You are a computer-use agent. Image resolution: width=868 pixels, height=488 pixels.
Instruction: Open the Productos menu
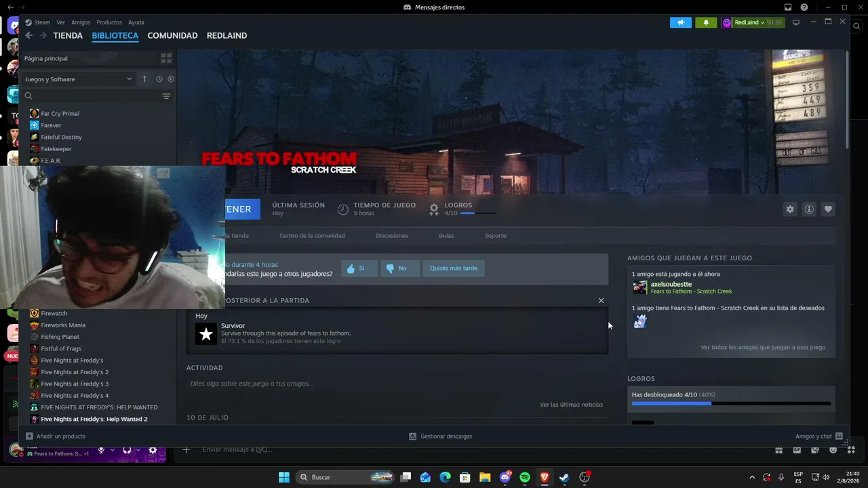pyautogui.click(x=109, y=22)
